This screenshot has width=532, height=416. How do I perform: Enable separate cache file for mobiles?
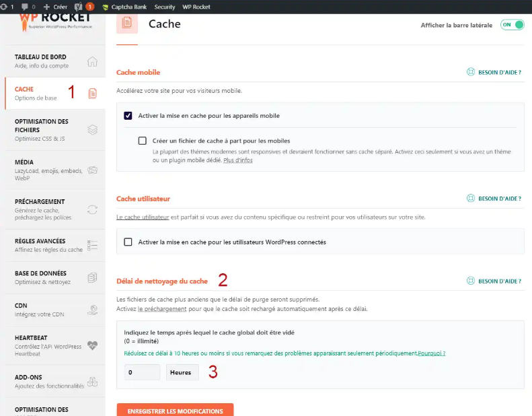coord(143,141)
